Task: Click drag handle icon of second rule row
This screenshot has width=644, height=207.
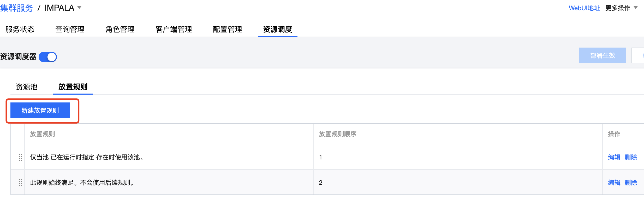Action: coord(20,182)
